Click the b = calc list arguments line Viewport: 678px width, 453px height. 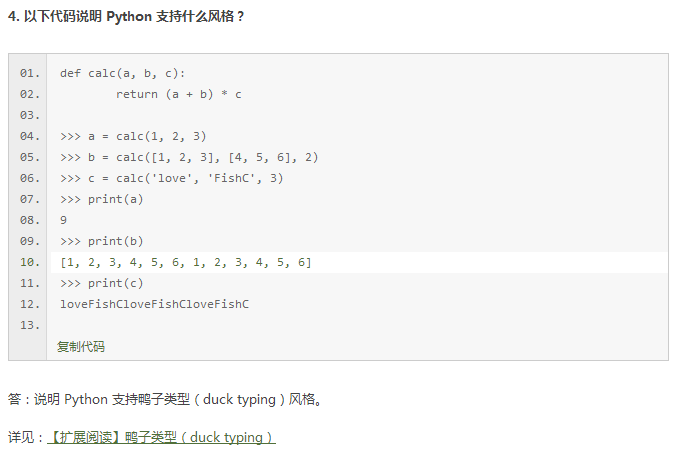(x=189, y=157)
